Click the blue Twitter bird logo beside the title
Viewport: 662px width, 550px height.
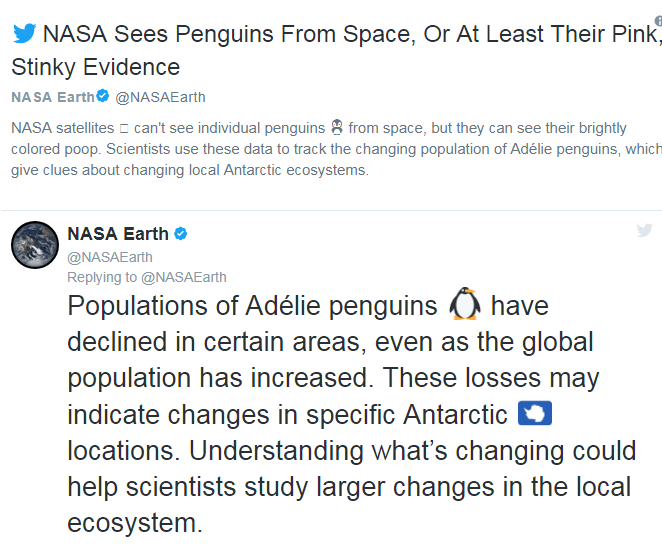[x=25, y=33]
